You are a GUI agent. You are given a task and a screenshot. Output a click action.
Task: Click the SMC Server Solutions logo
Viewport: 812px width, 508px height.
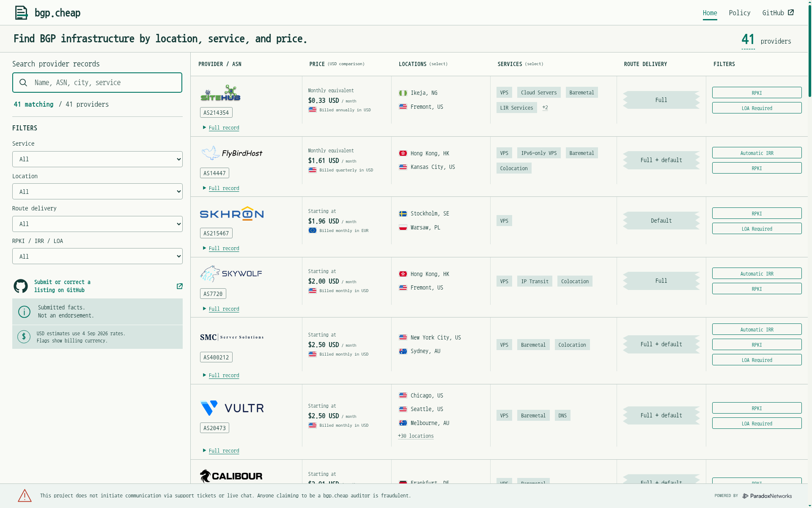232,337
